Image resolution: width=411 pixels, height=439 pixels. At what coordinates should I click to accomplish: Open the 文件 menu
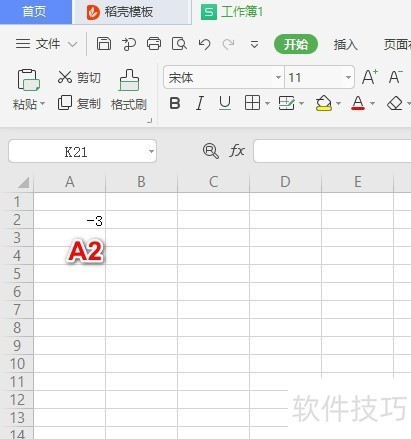(x=46, y=44)
